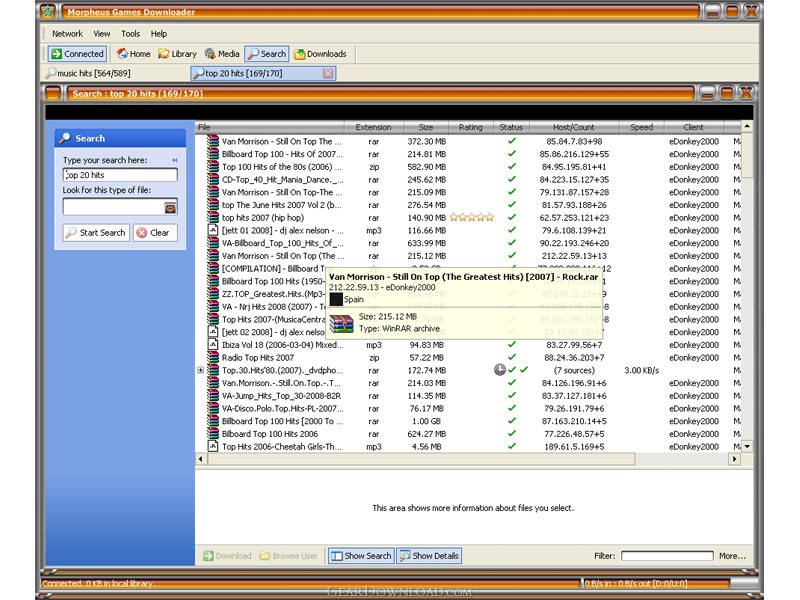Click mp3 icon of Ibiza Vol 18 row
The height and width of the screenshot is (600, 800).
213,345
